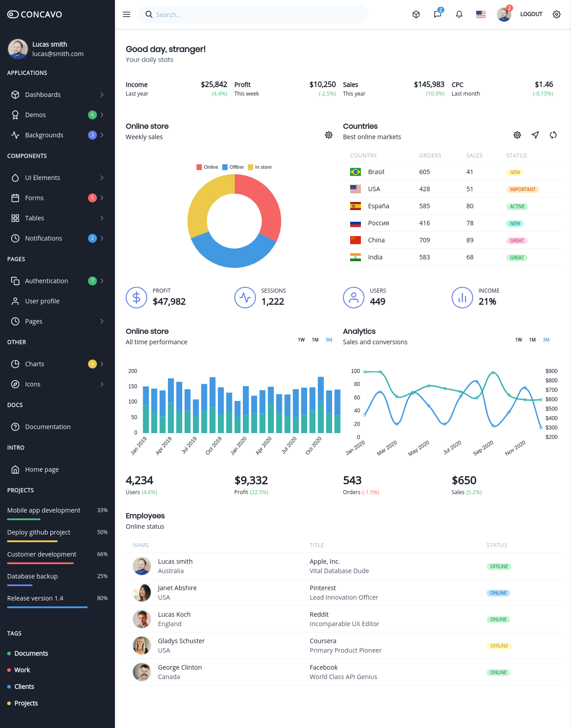
Task: Click the US flag language icon
Action: coord(481,14)
